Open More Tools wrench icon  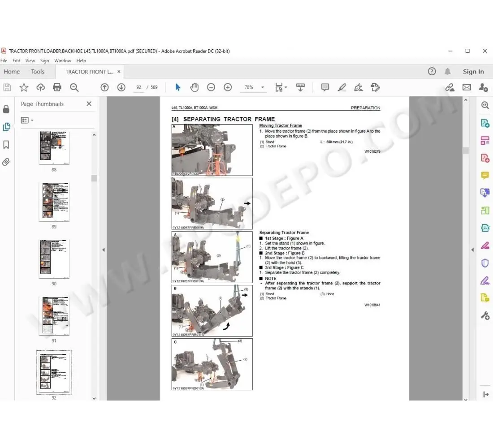pos(485,315)
